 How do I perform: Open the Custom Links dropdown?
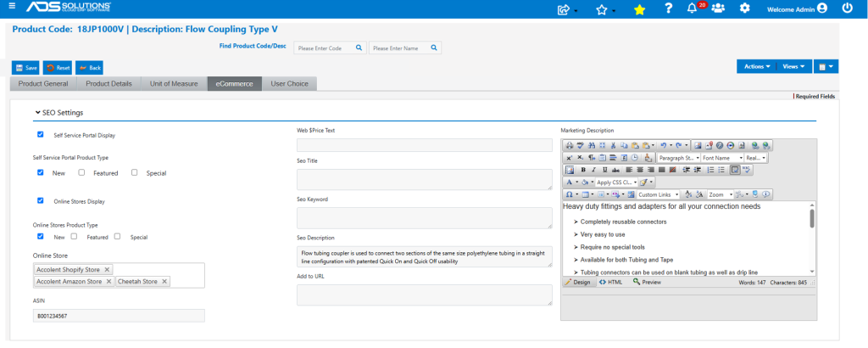tap(658, 194)
